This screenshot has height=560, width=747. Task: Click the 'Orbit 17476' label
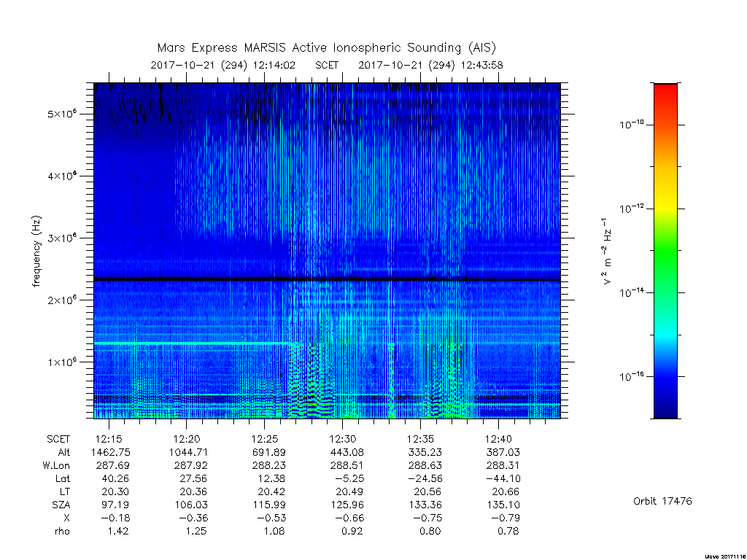pyautogui.click(x=662, y=501)
